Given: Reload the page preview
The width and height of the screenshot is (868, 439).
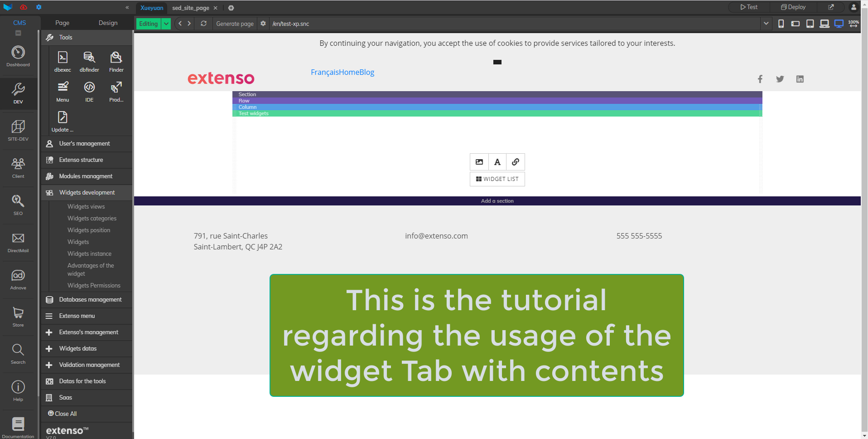Looking at the screenshot, I should [204, 24].
